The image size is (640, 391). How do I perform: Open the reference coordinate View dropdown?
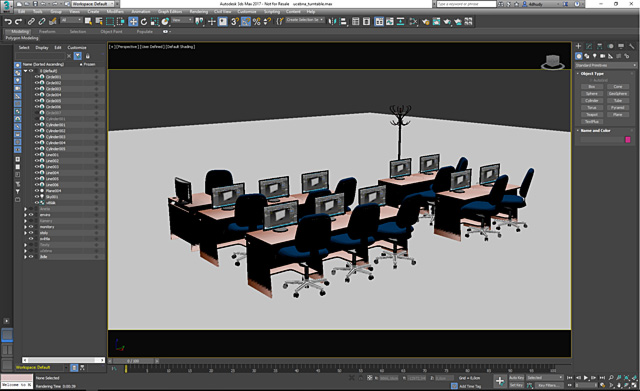[x=182, y=20]
